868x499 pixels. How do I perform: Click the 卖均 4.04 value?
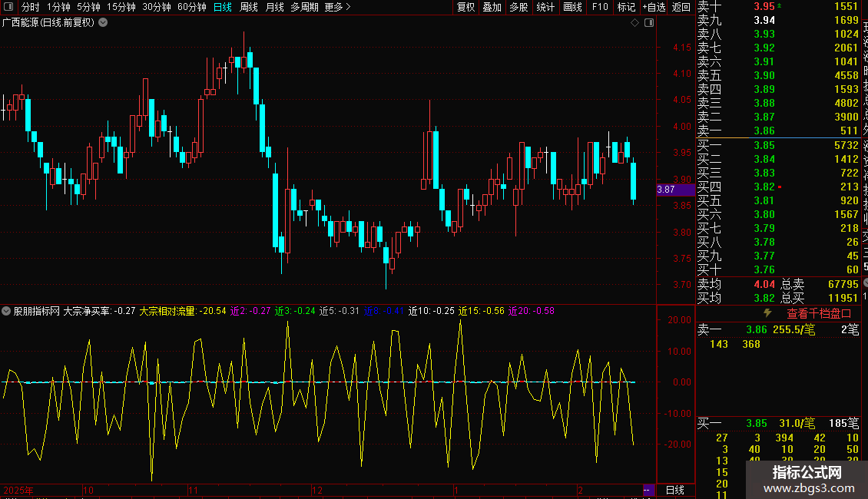pos(764,284)
